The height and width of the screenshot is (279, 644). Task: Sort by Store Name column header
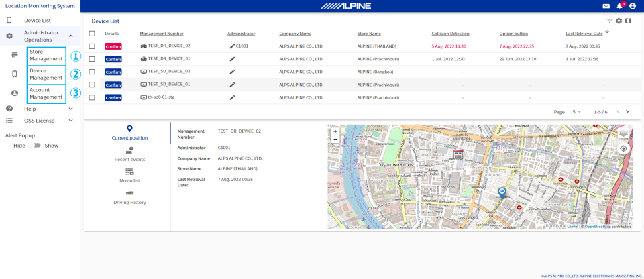(369, 34)
